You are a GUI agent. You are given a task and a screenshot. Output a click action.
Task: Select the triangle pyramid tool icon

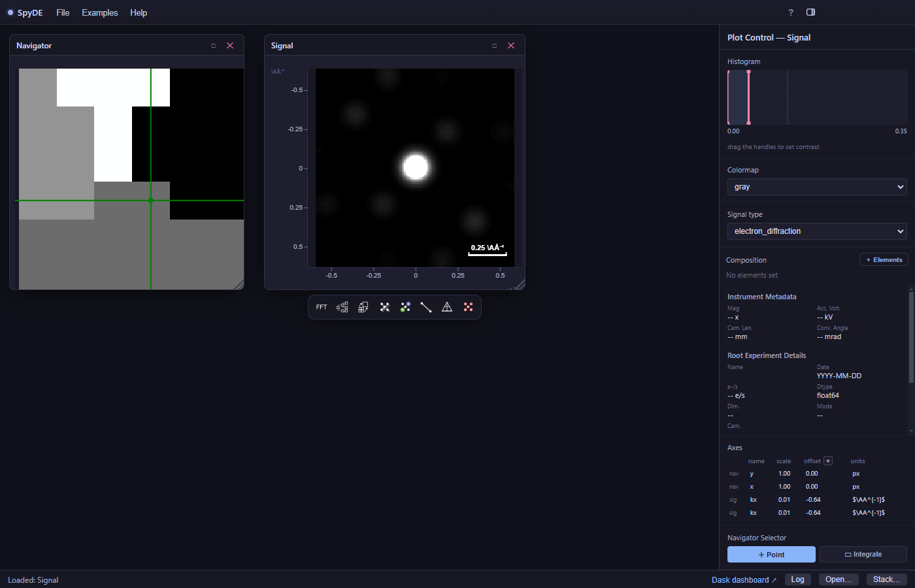point(447,307)
